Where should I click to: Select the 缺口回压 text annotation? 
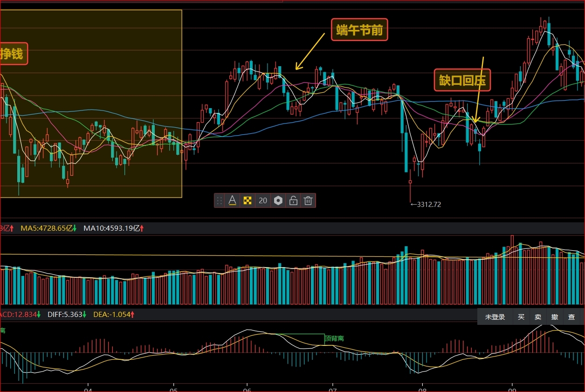(462, 80)
